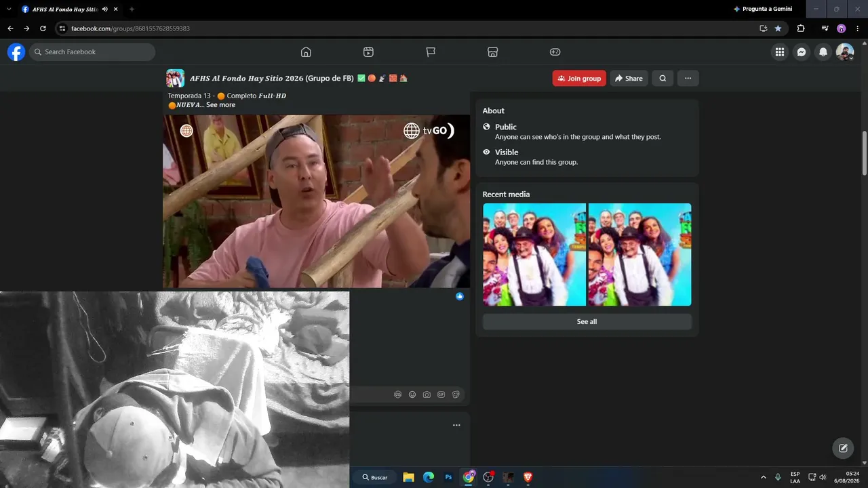
Task: Click the Facebook logo
Action: pyautogui.click(x=16, y=52)
